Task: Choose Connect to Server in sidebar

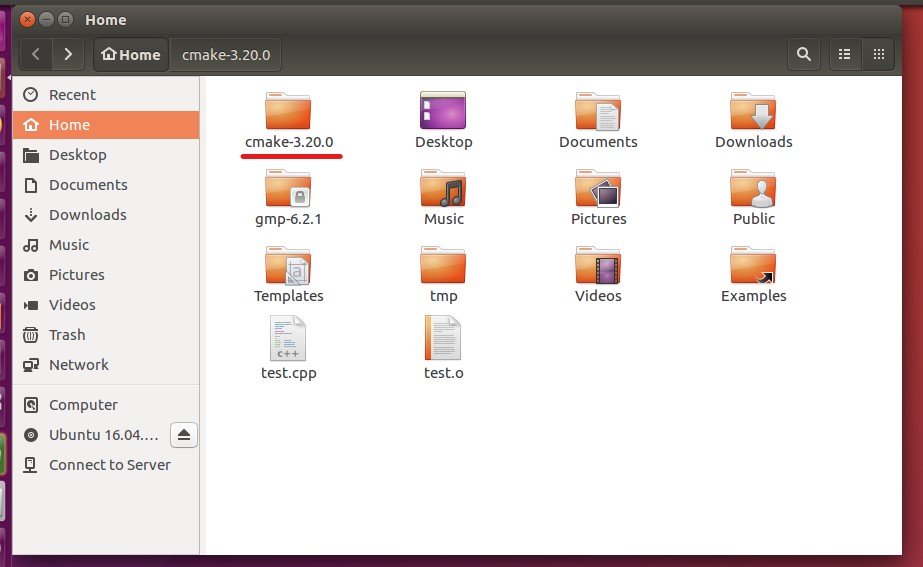Action: click(109, 465)
